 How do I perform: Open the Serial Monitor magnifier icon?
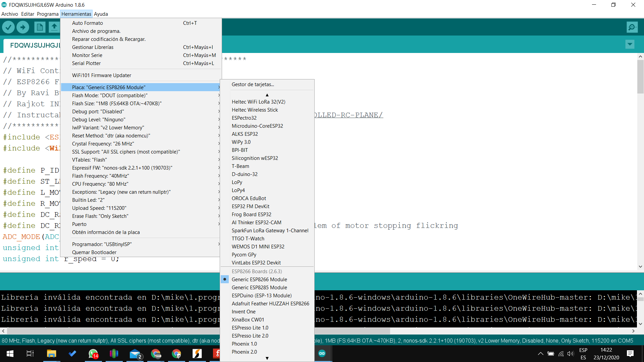pos(632,27)
